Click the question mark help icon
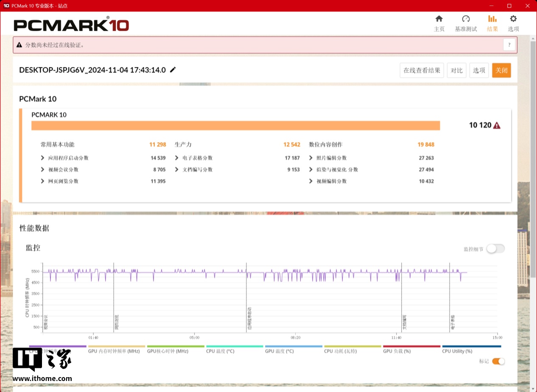 509,45
